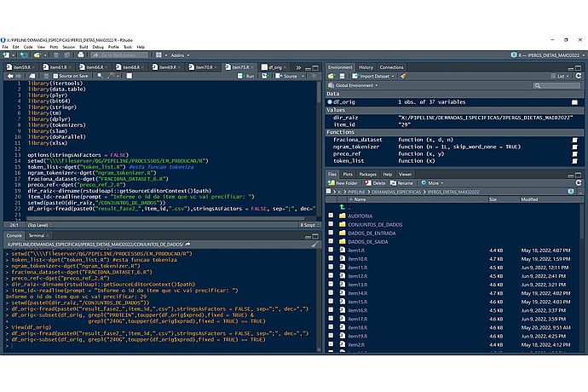Select all files with the Files header checkbox
Screen dimensions: 588x392
pyautogui.click(x=328, y=191)
